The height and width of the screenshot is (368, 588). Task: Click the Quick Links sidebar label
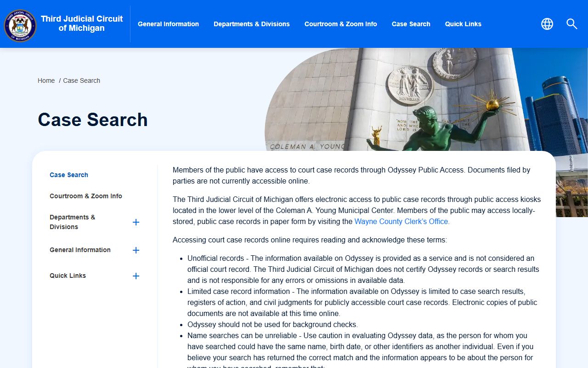tap(68, 276)
